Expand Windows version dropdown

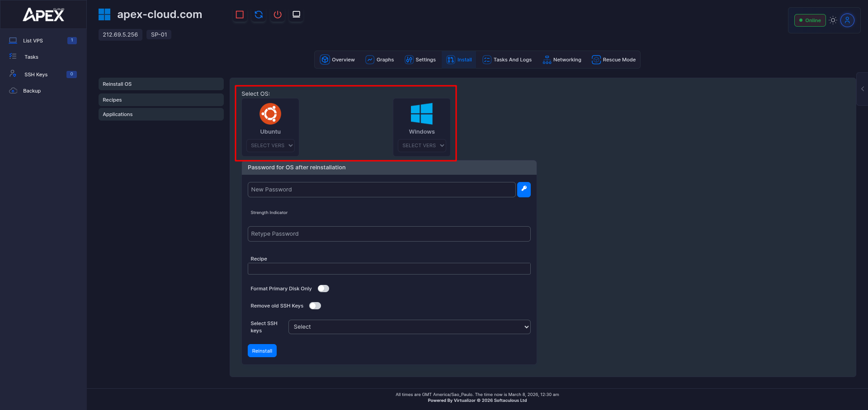click(x=421, y=145)
